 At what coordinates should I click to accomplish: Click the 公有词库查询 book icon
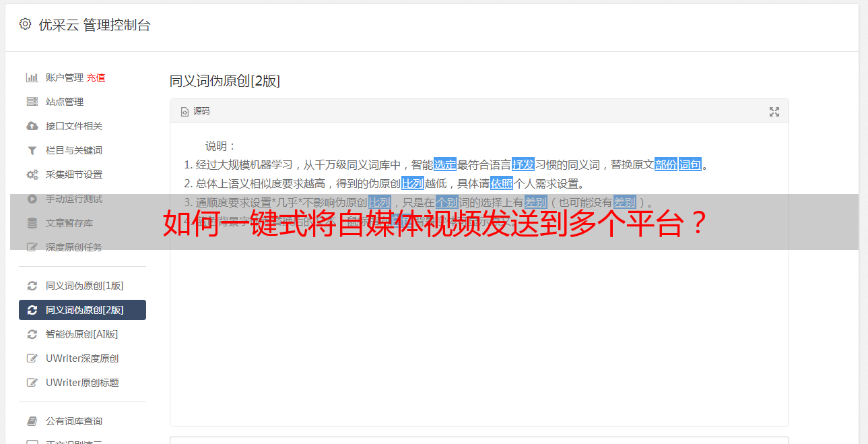pyautogui.click(x=32, y=421)
